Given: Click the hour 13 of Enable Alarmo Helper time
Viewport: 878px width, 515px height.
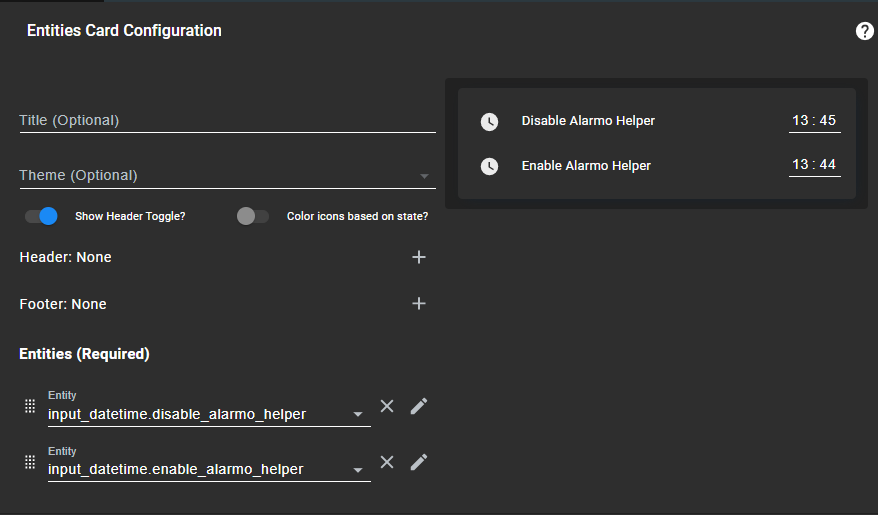Looking at the screenshot, I should pos(800,165).
